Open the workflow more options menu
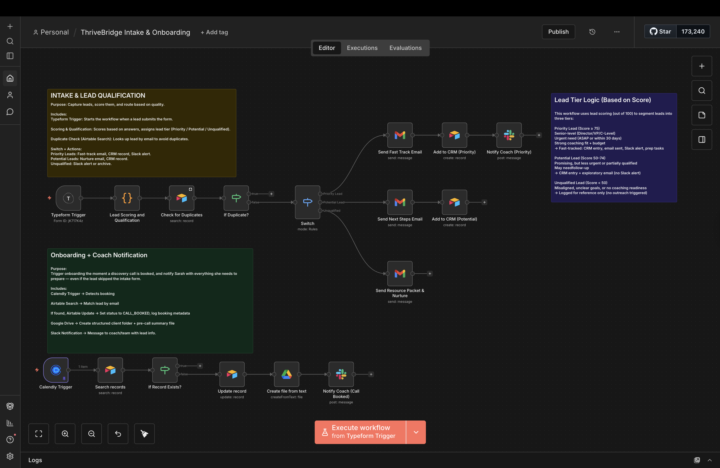720x468 pixels. click(x=617, y=32)
